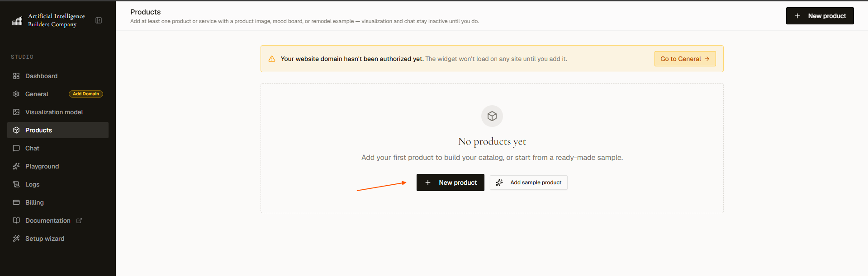Click the Chat bubble icon
The height and width of the screenshot is (276, 868).
point(16,148)
